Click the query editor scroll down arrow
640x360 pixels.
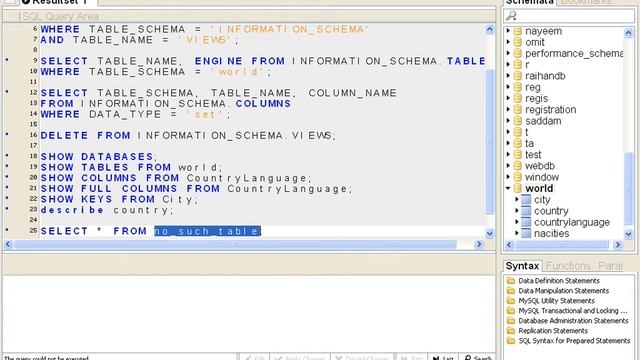[x=489, y=233]
